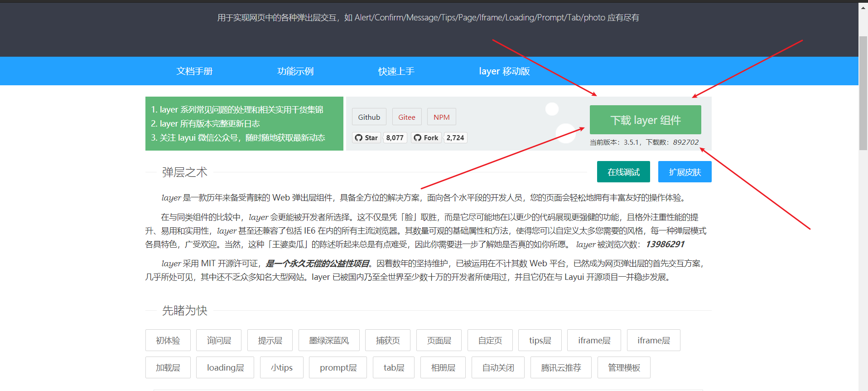868x391 pixels.
Task: Try the 询问层 demo button
Action: point(219,340)
